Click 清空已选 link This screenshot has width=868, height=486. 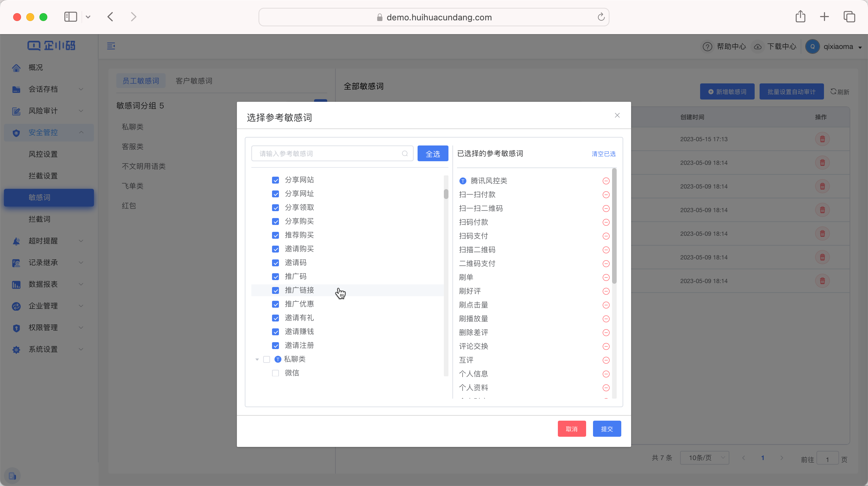click(x=603, y=154)
